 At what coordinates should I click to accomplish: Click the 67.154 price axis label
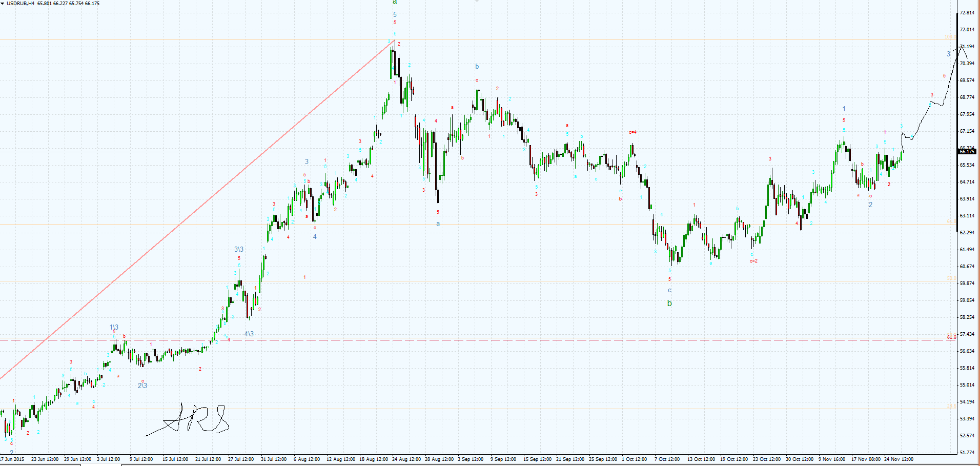pos(967,131)
